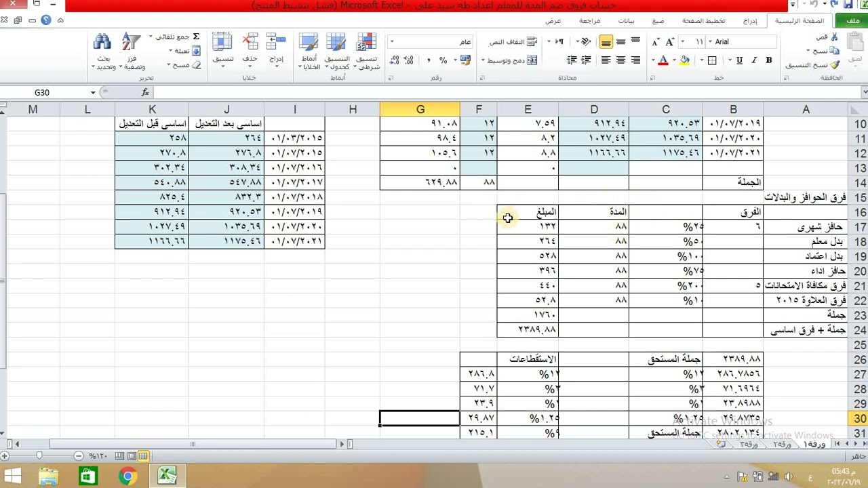Viewport: 868px width, 488px height.
Task: Click Wrap Text (التفاف النص)
Action: (x=513, y=42)
